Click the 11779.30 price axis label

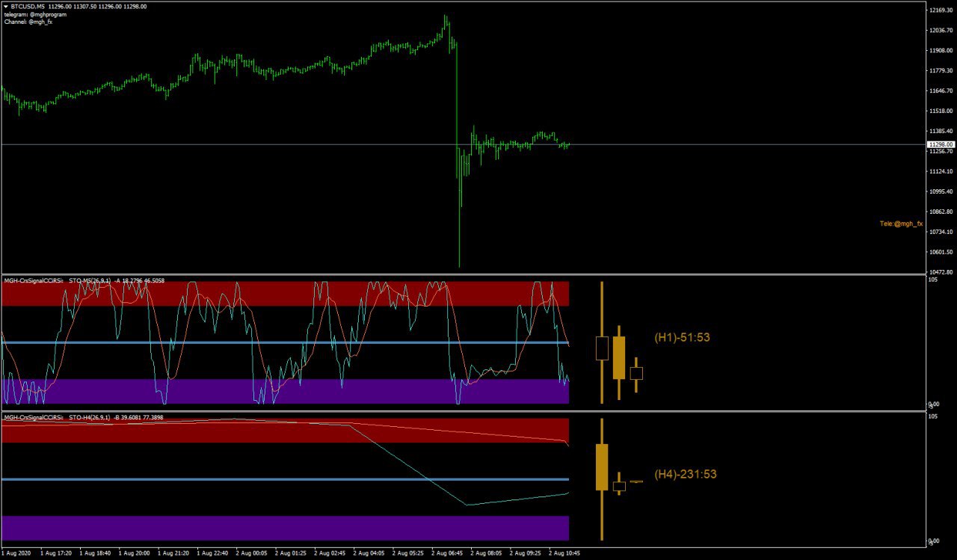click(x=940, y=71)
